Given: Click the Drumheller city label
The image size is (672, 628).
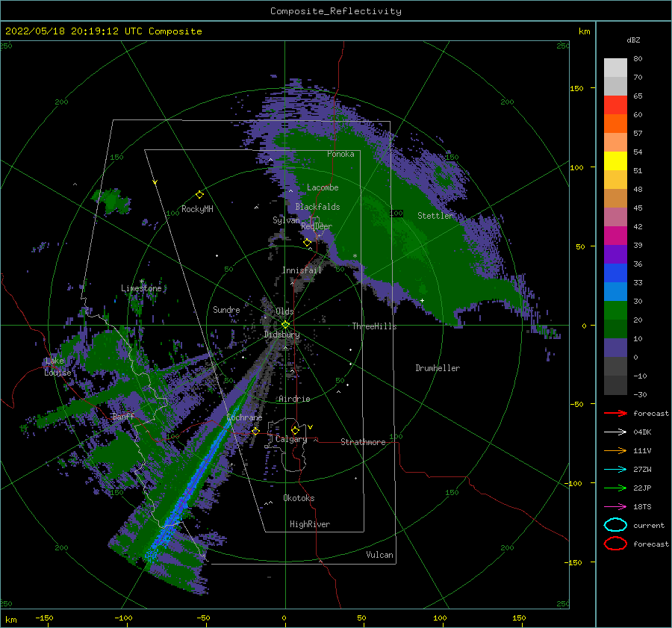Looking at the screenshot, I should tap(438, 368).
